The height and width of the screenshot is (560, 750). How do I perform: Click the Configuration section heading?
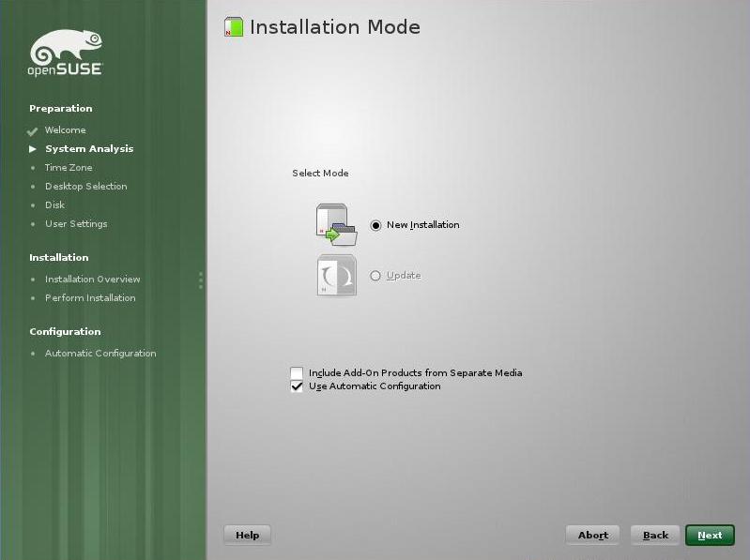65,332
